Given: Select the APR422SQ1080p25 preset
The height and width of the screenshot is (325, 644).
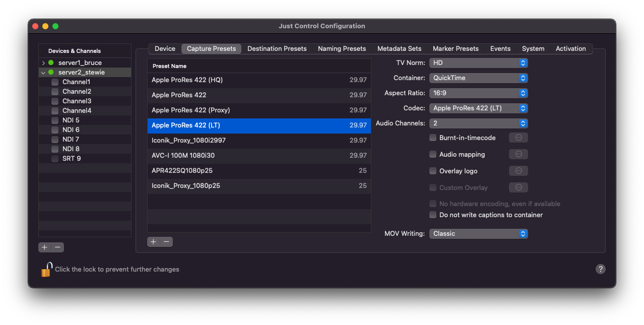Looking at the screenshot, I should click(259, 171).
